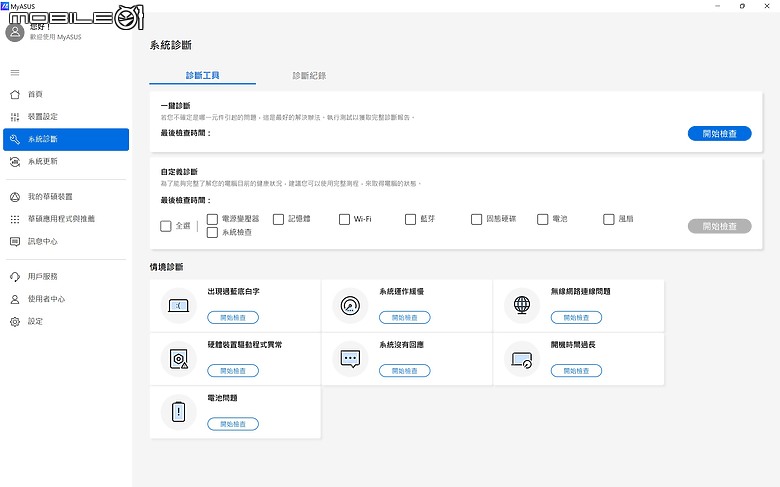Image resolution: width=780 pixels, height=487 pixels.
Task: Open the 訊息中心 message icon
Action: pos(15,242)
